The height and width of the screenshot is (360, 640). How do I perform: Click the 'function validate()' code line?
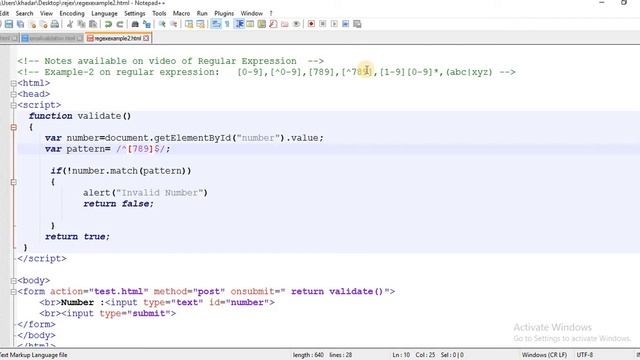point(80,116)
